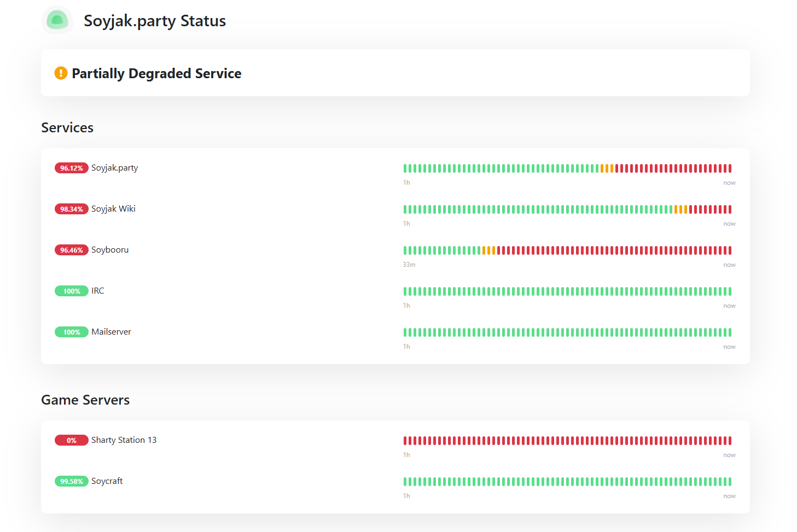The image size is (797, 532).
Task: Click the Partially Degraded Service status text
Action: [x=156, y=73]
